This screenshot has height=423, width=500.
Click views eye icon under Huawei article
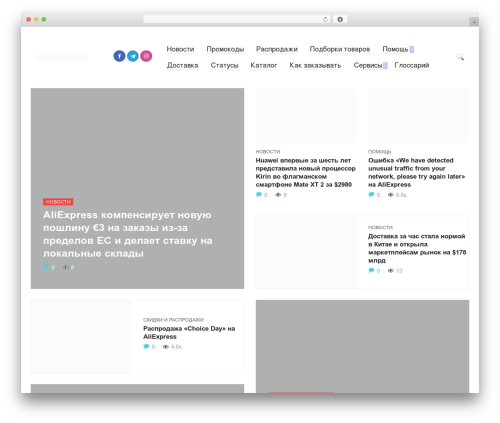[278, 195]
